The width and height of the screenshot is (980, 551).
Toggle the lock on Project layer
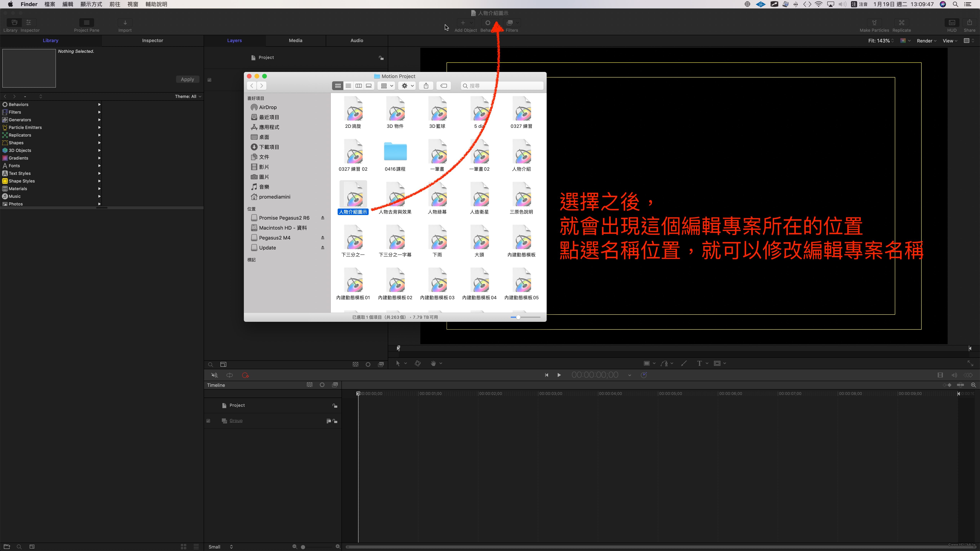(381, 58)
